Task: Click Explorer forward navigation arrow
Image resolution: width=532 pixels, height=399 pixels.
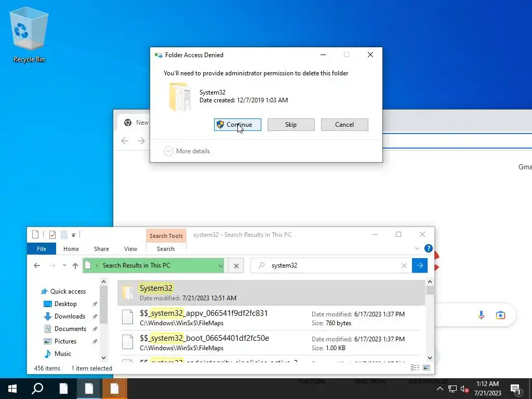Action: 52,265
